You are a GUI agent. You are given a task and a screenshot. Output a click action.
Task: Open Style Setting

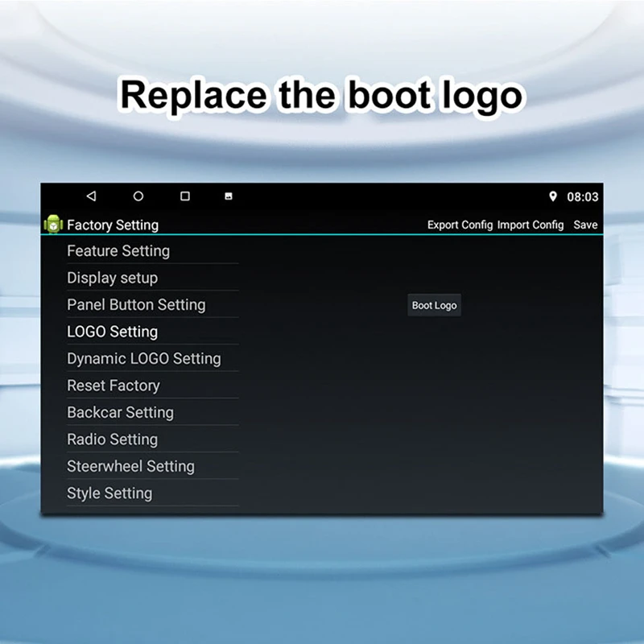point(152,493)
